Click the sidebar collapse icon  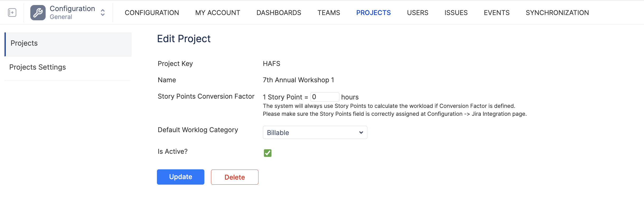click(12, 12)
